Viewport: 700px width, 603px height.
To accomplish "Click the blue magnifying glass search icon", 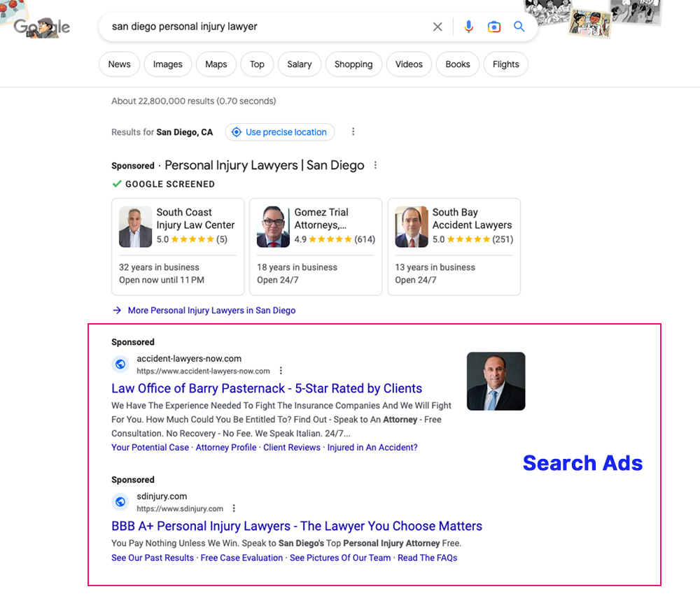I will (x=519, y=27).
